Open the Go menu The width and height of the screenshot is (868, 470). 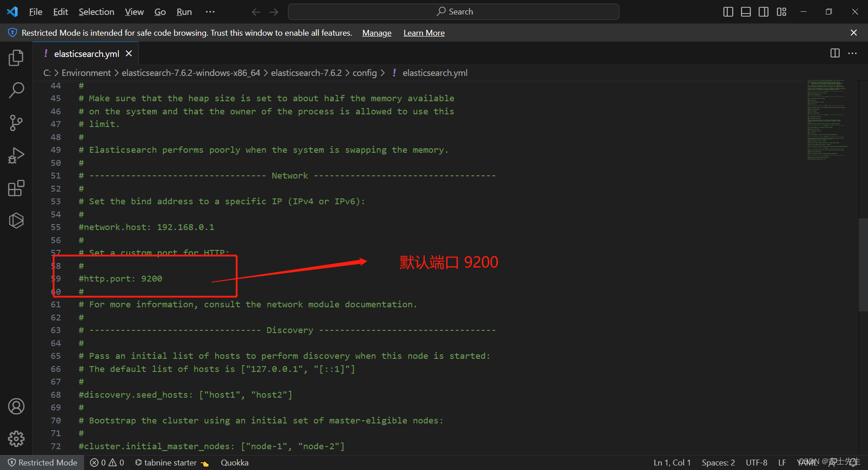pyautogui.click(x=160, y=12)
